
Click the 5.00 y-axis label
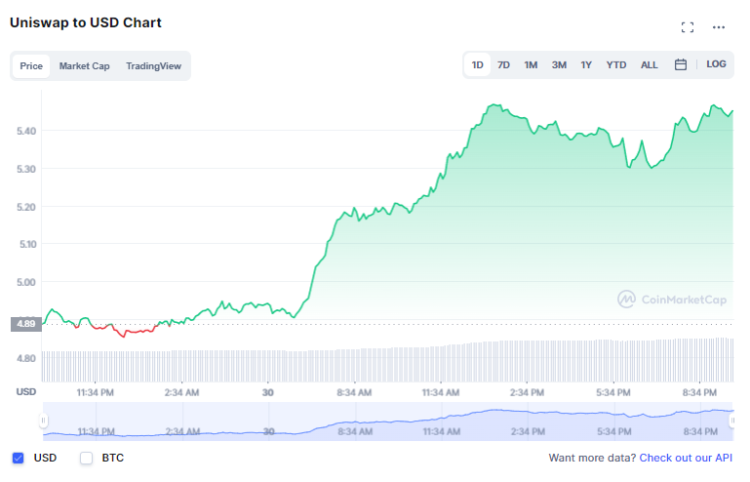pos(26,282)
